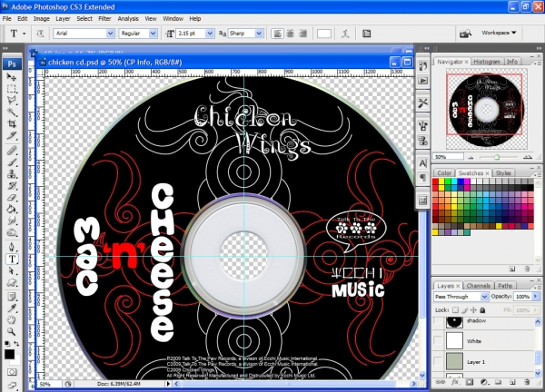Click the Go to Bridge icon
Image resolution: width=545 pixels, height=392 pixels.
pos(465,34)
